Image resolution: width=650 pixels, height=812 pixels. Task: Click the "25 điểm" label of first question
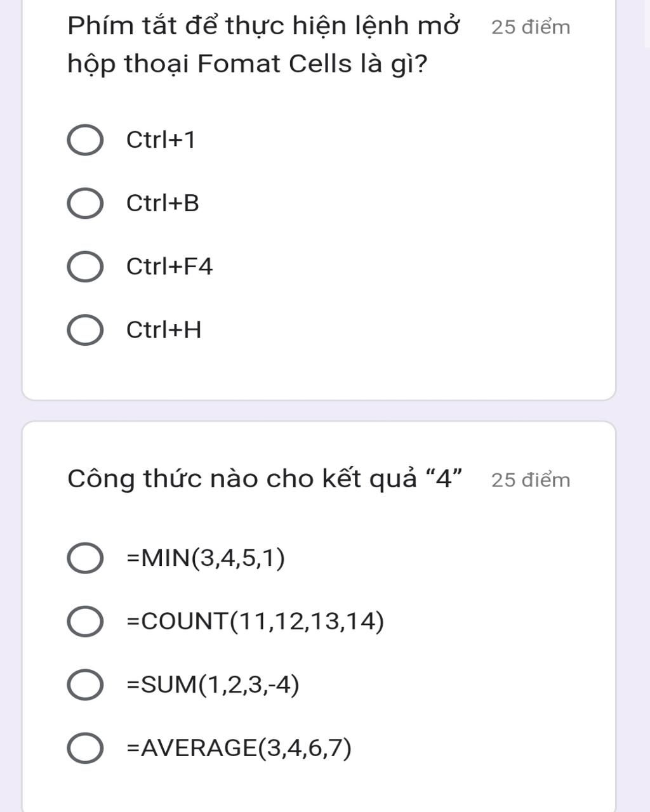(531, 27)
